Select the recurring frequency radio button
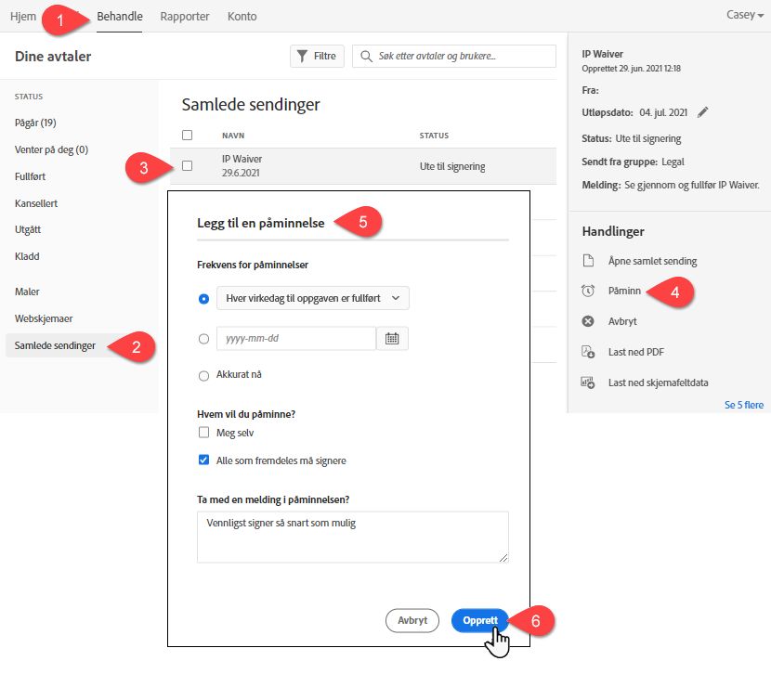The width and height of the screenshot is (771, 700). (x=203, y=298)
